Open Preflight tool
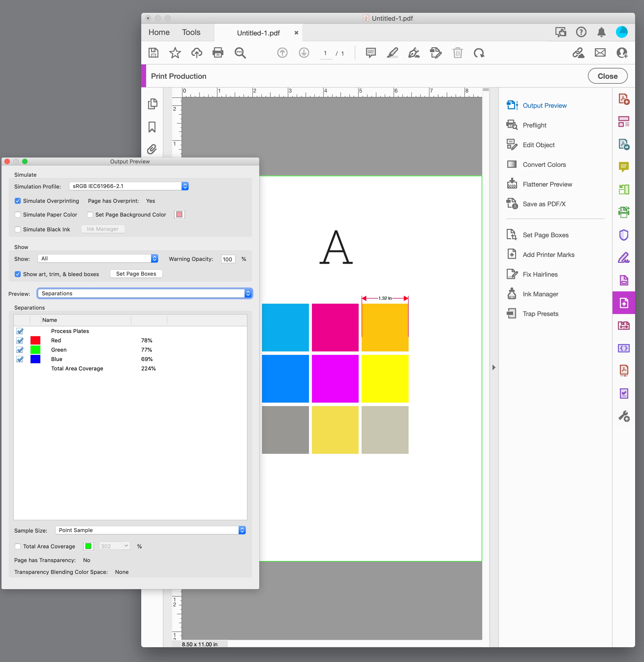Viewport: 644px width, 662px height. (x=534, y=125)
